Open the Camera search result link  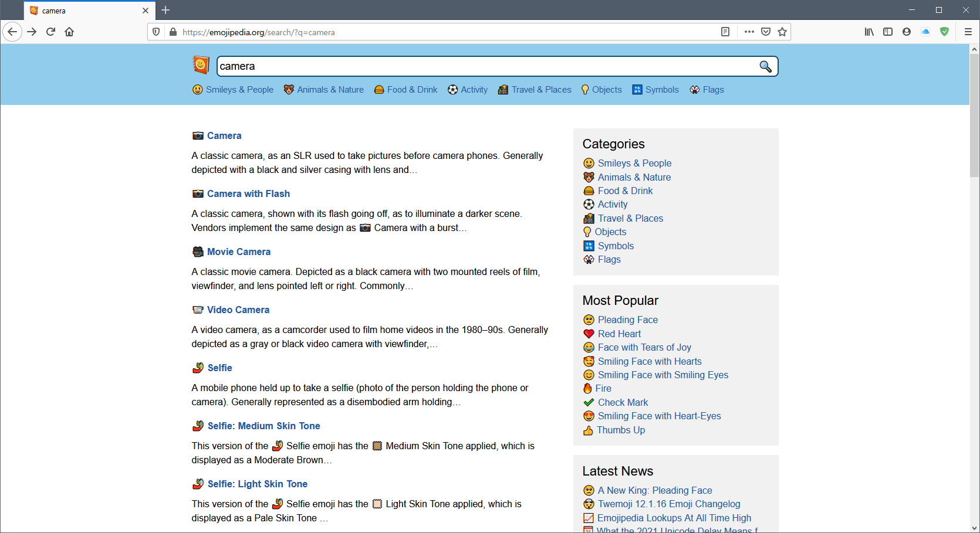pyautogui.click(x=224, y=135)
